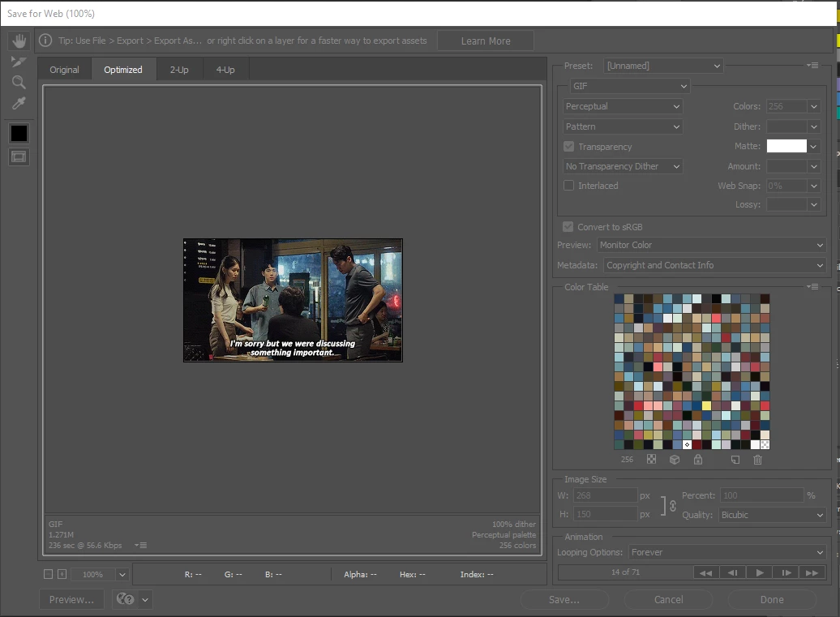This screenshot has width=840, height=617.
Task: Click the lock selected colors icon
Action: click(697, 459)
